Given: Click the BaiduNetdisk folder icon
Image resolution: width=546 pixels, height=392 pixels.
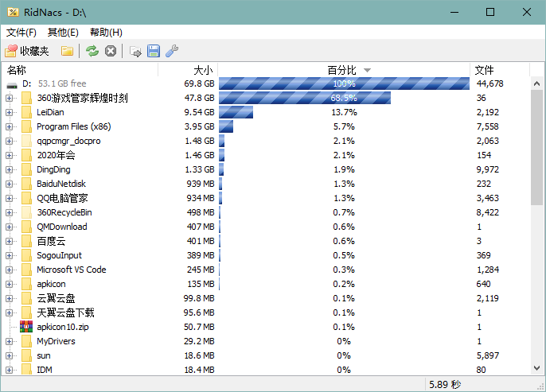Looking at the screenshot, I should (x=26, y=184).
